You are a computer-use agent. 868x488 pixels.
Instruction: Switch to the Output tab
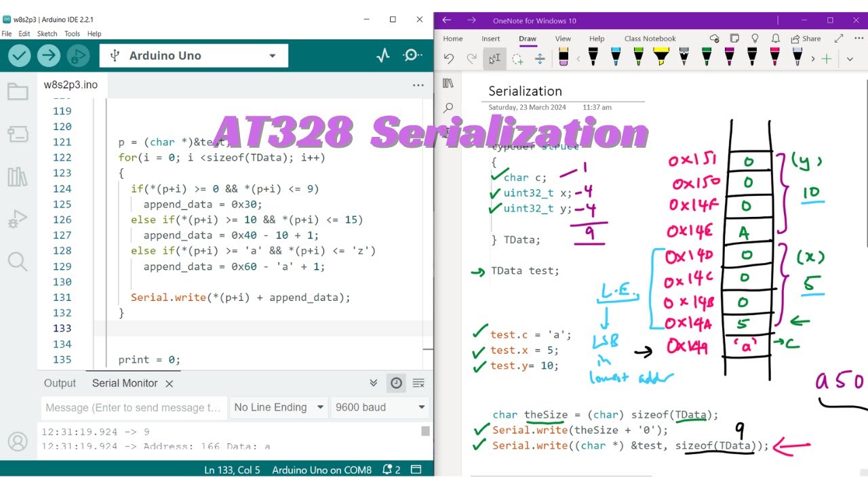click(x=60, y=383)
